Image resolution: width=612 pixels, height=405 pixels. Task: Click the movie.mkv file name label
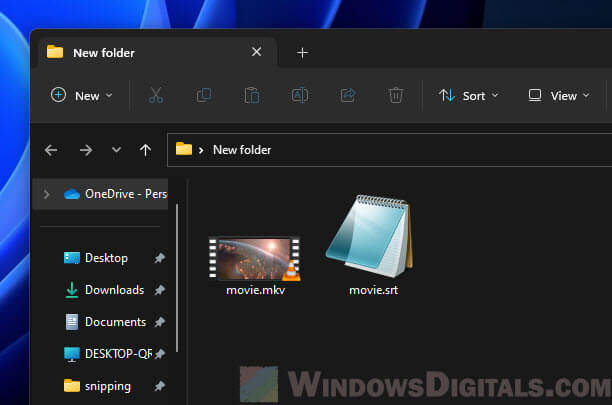256,290
